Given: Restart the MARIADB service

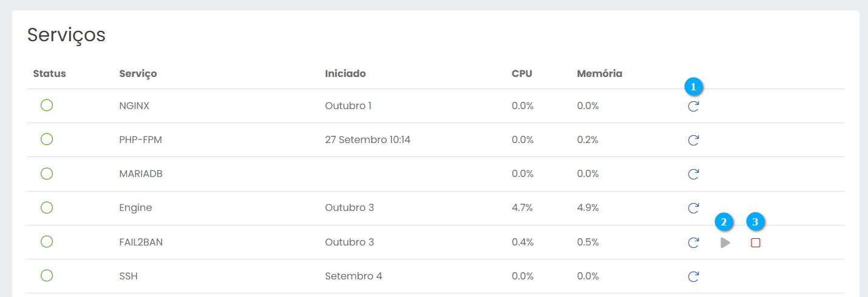Looking at the screenshot, I should click(693, 175).
